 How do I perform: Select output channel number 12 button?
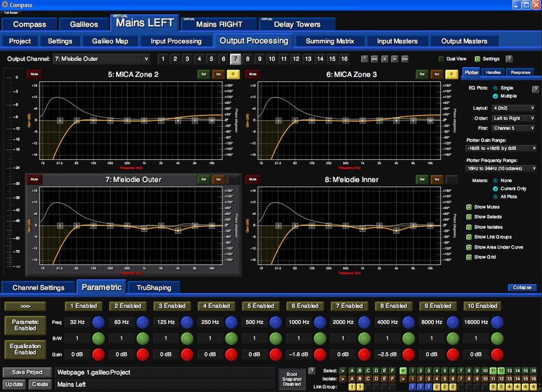click(296, 59)
